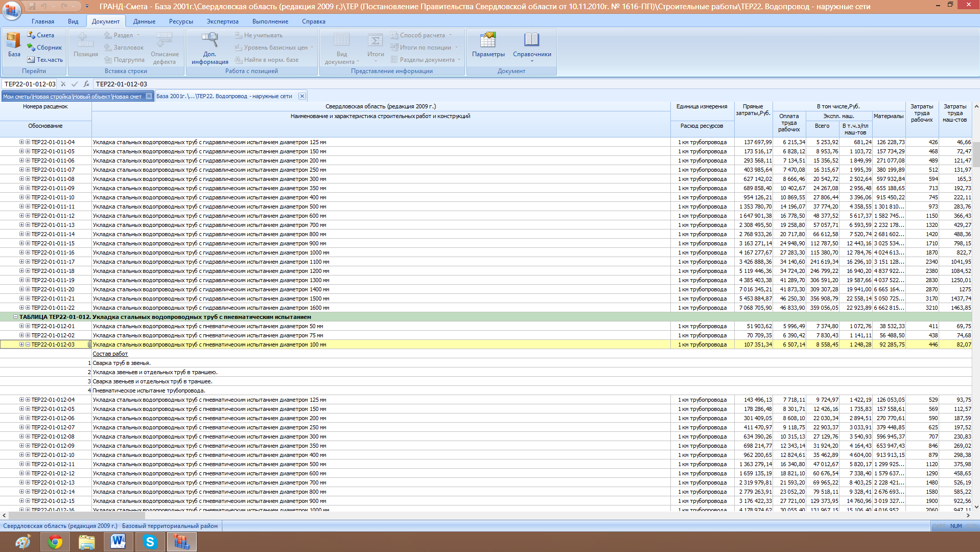Viewport: 980px width, 552px height.
Task: Expand the row ТЕР22-01-011-04
Action: 28,142
